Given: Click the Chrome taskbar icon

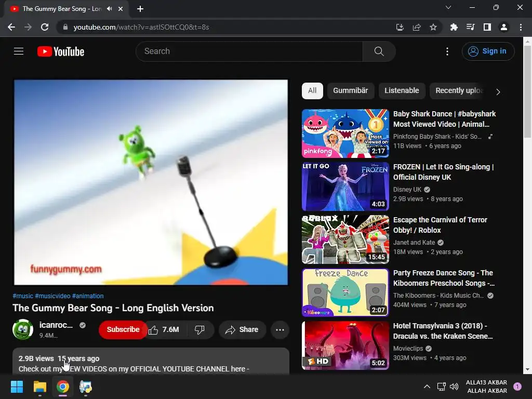Looking at the screenshot, I should click(x=63, y=387).
